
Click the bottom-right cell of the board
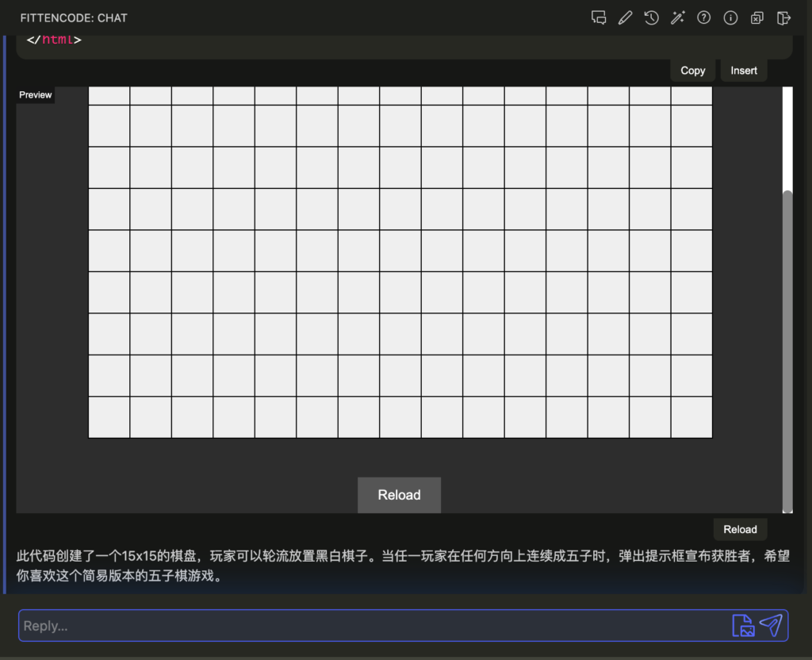coord(691,417)
